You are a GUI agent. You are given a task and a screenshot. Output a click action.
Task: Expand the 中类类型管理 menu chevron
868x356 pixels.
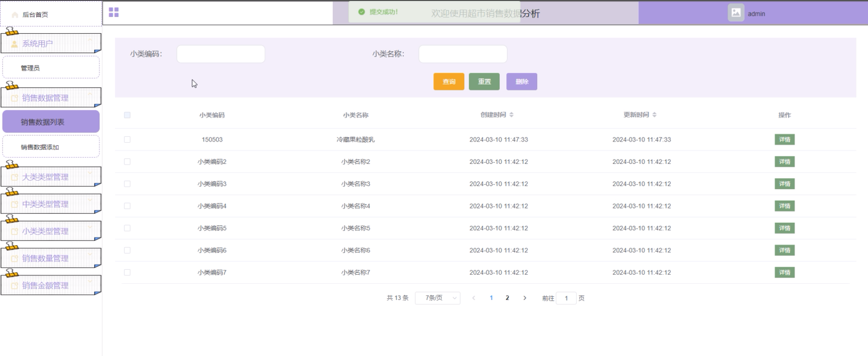tap(90, 200)
